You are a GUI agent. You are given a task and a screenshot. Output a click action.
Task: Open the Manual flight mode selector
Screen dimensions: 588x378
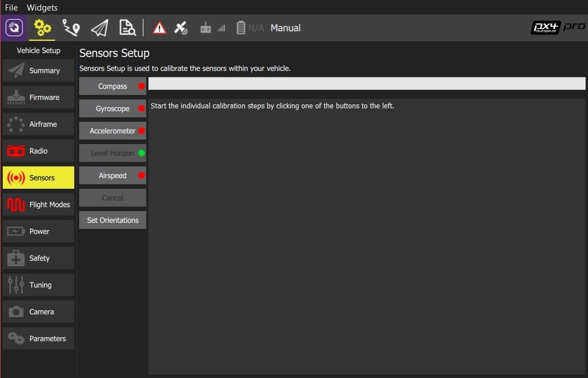[x=285, y=28]
